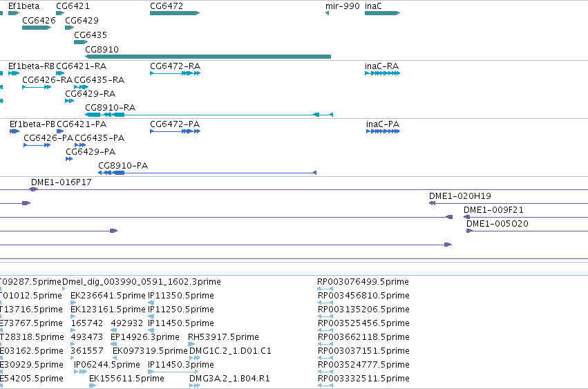Click the IP11350.5prime EST label

coord(181,296)
